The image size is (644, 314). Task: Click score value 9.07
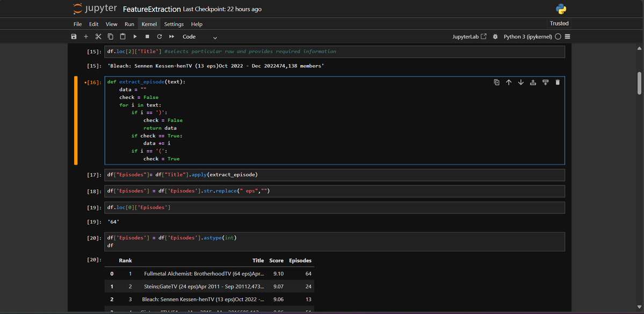[x=278, y=287]
